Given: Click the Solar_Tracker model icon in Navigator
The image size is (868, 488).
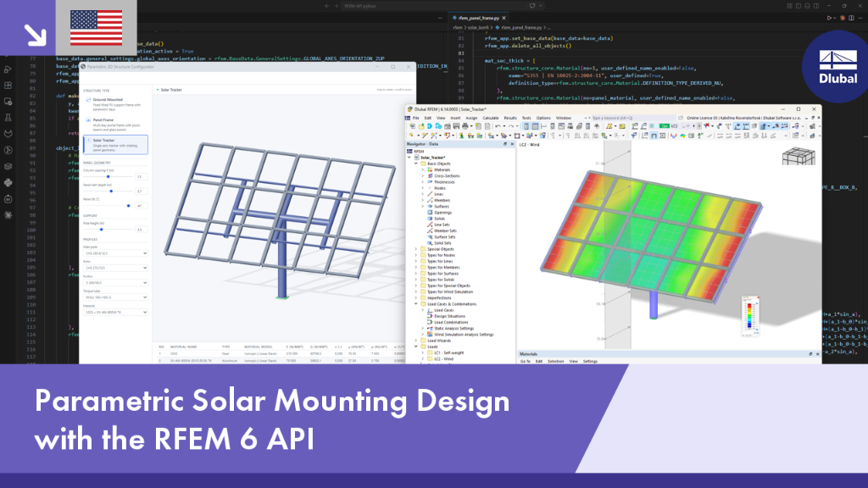Looking at the screenshot, I should 417,158.
